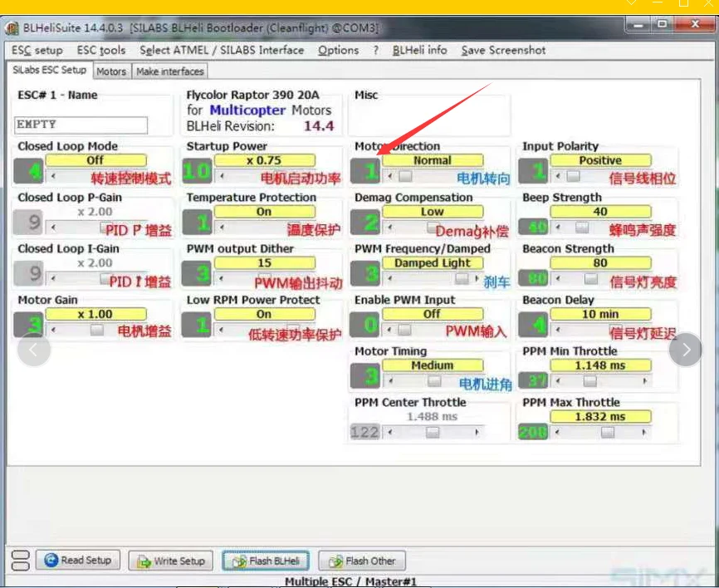Click right arrow of PWM Frequency/Damped slider
Image resolution: width=719 pixels, height=588 pixels.
[x=477, y=278]
